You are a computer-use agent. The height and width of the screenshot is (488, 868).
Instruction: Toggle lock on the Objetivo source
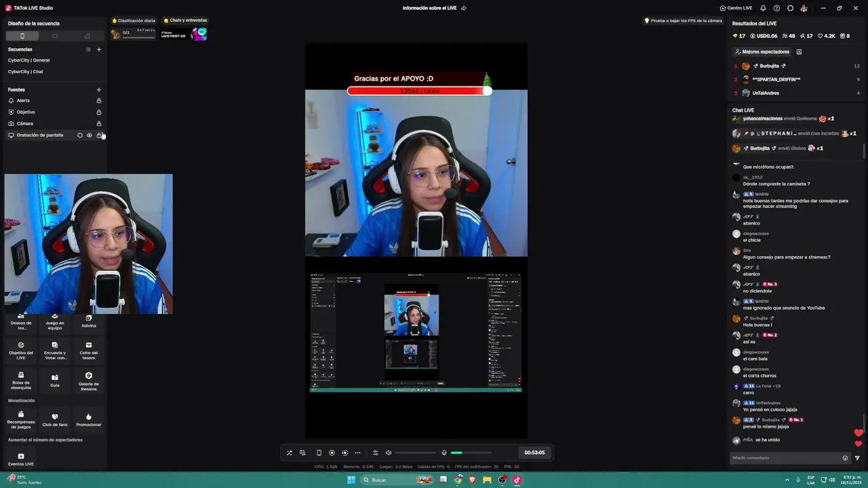[99, 112]
